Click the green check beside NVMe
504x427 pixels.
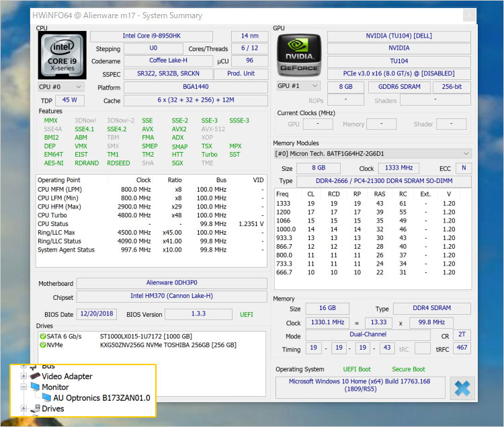[x=42, y=345]
